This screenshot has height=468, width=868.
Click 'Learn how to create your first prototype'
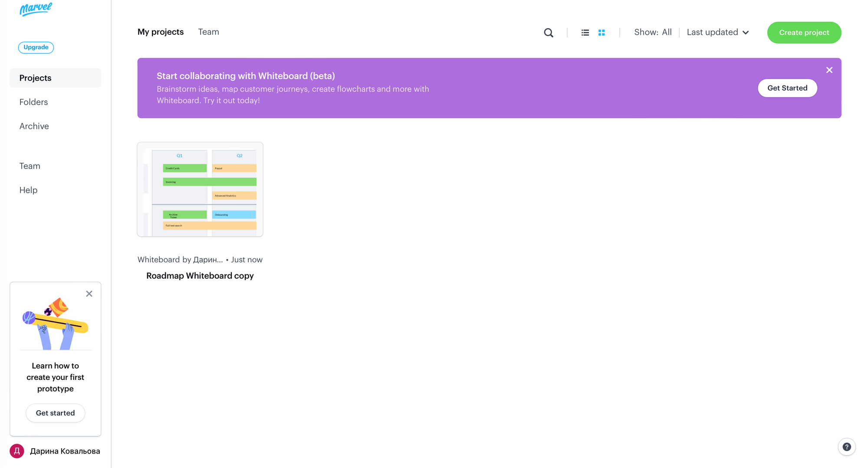(x=55, y=377)
